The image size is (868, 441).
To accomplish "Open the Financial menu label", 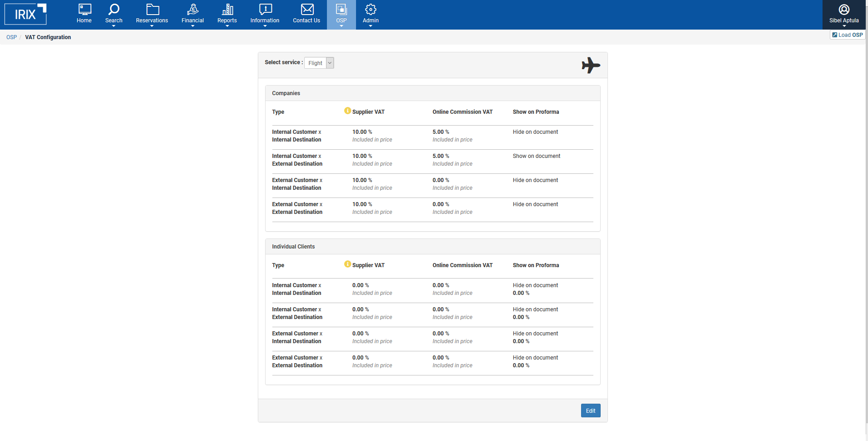I will pyautogui.click(x=193, y=20).
